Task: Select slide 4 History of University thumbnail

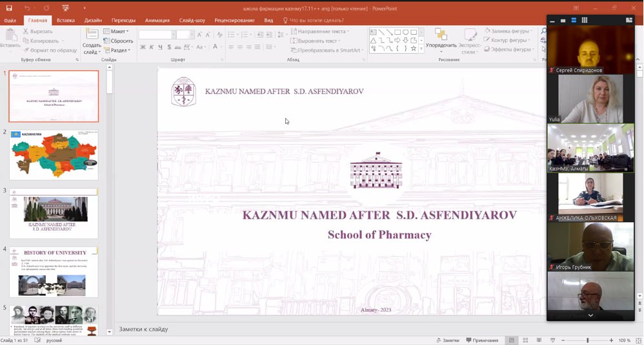Action: click(54, 272)
